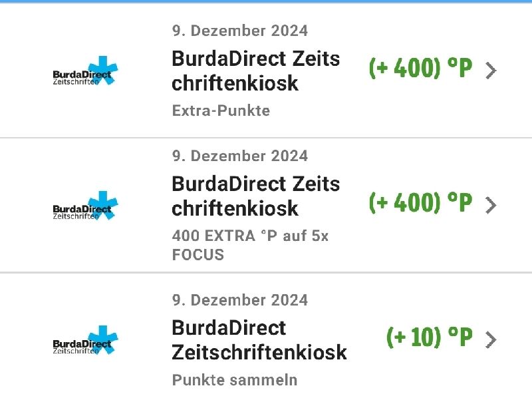Expand the (+ 10) °P entry chevron

pos(491,340)
